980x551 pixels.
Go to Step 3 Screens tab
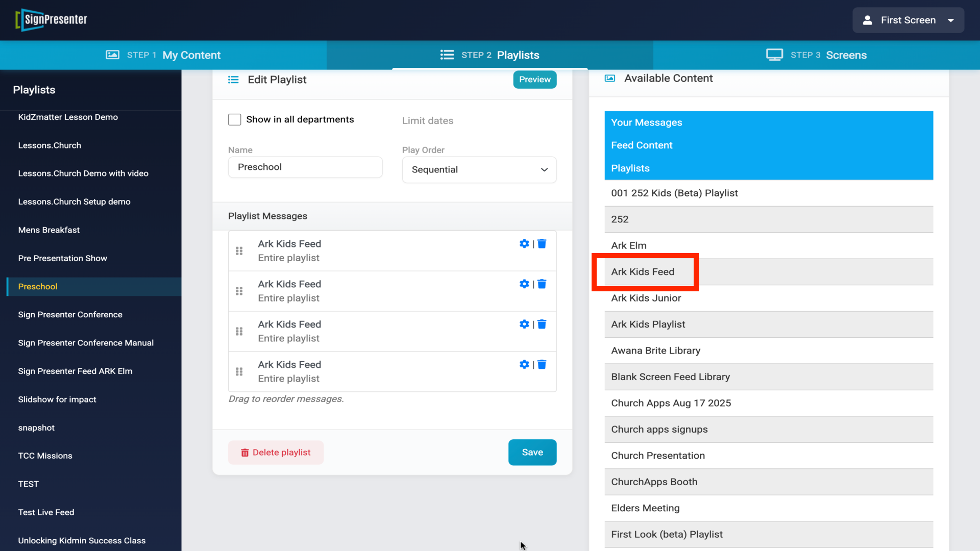pos(816,55)
